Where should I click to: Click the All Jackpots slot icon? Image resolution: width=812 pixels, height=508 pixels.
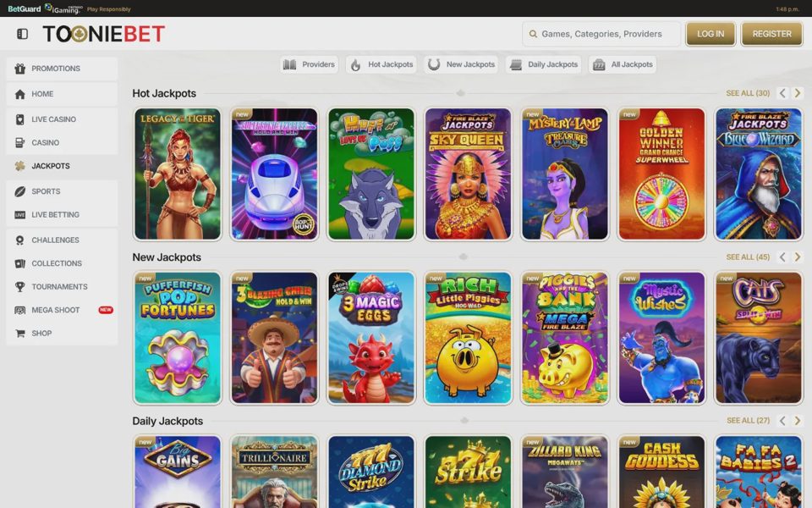pyautogui.click(x=599, y=65)
